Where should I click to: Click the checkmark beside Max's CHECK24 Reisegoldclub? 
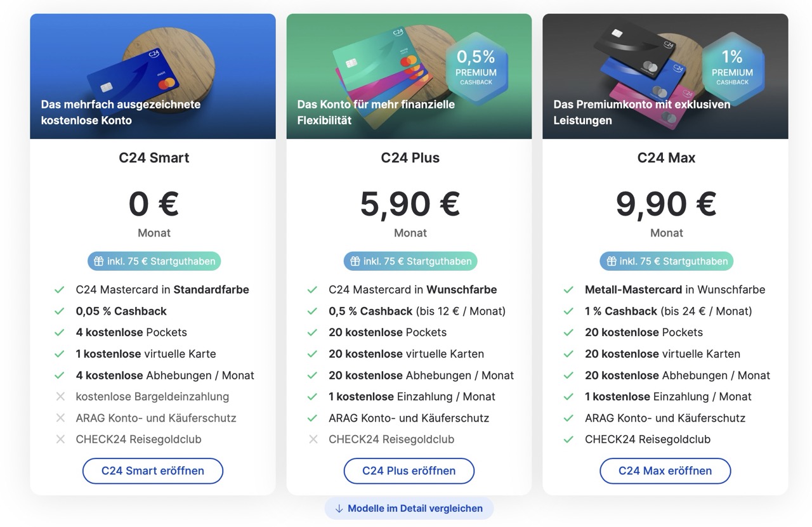568,439
